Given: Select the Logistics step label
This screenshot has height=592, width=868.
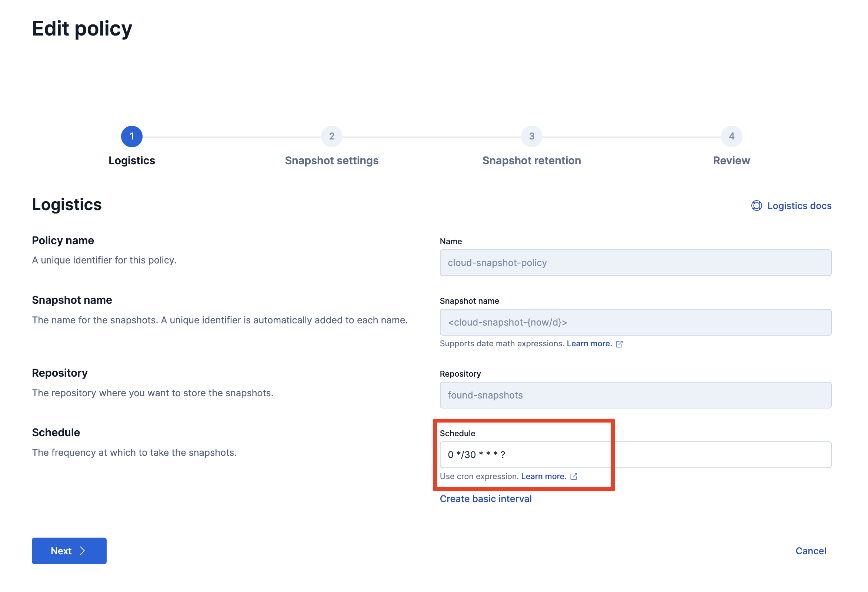Looking at the screenshot, I should [x=131, y=161].
